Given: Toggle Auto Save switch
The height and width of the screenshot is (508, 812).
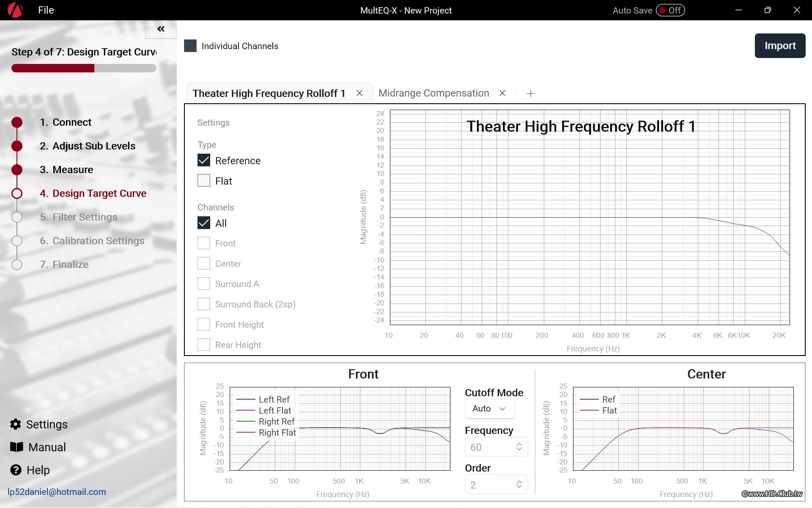Looking at the screenshot, I should pos(670,10).
